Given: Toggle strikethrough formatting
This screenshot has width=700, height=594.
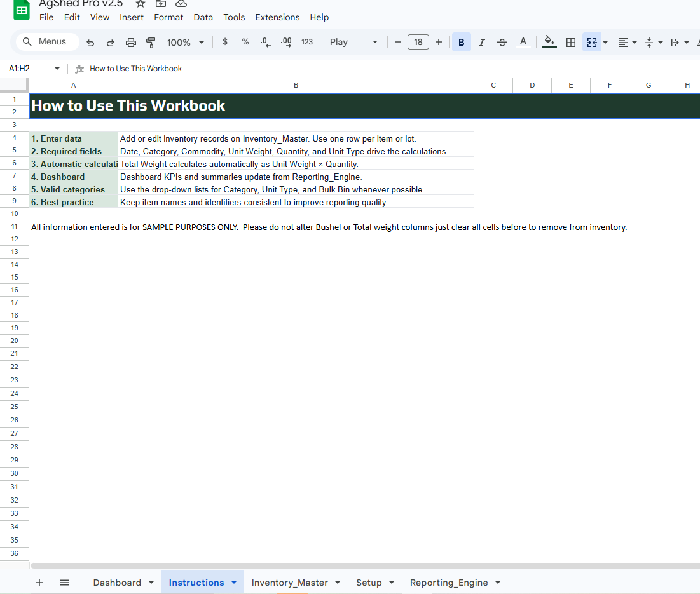Looking at the screenshot, I should point(502,42).
